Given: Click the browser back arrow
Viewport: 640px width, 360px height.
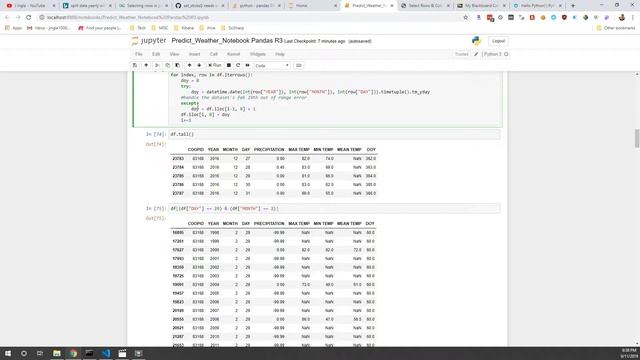Looking at the screenshot, I should pos(7,18).
